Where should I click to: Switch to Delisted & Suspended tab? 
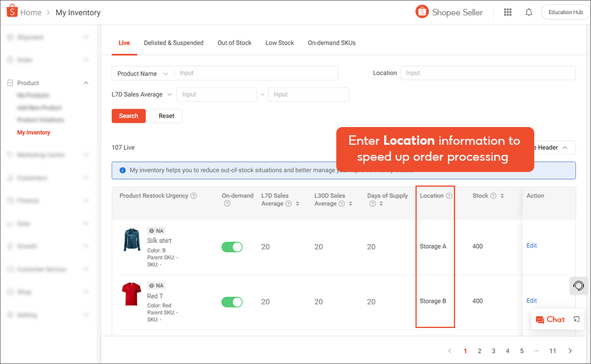(173, 43)
